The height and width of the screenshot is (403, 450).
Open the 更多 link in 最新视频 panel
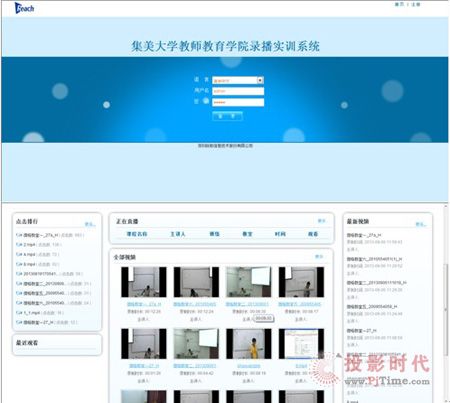(421, 224)
